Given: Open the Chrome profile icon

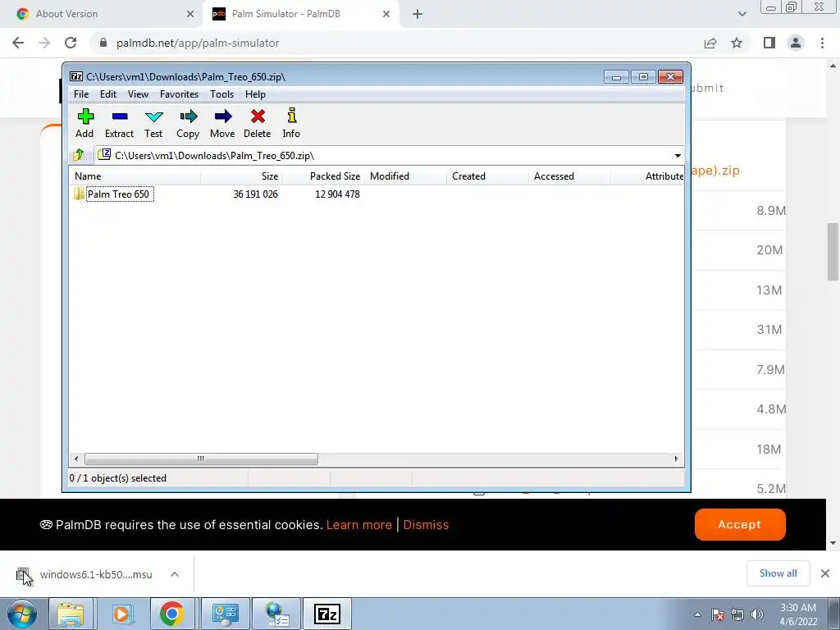Looking at the screenshot, I should [796, 43].
